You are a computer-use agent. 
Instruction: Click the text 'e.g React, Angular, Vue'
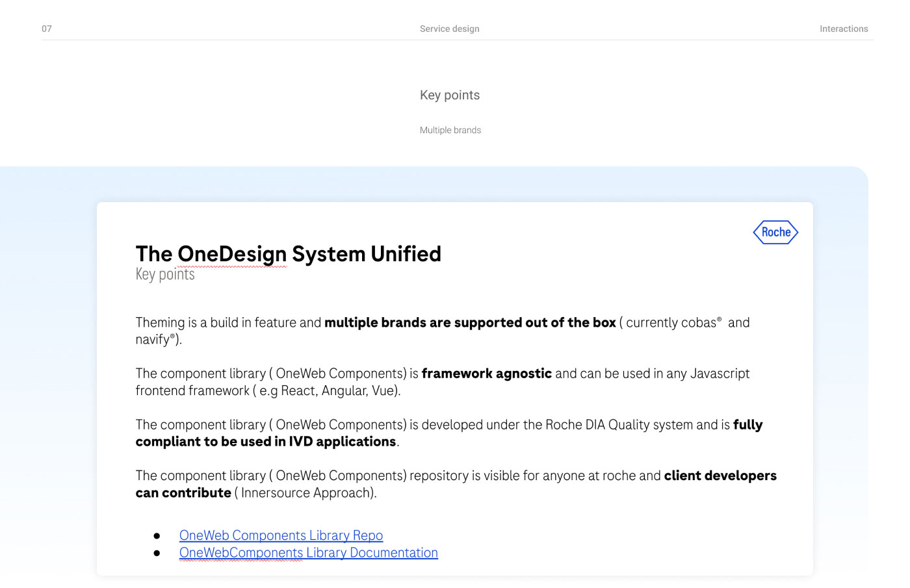(x=328, y=390)
